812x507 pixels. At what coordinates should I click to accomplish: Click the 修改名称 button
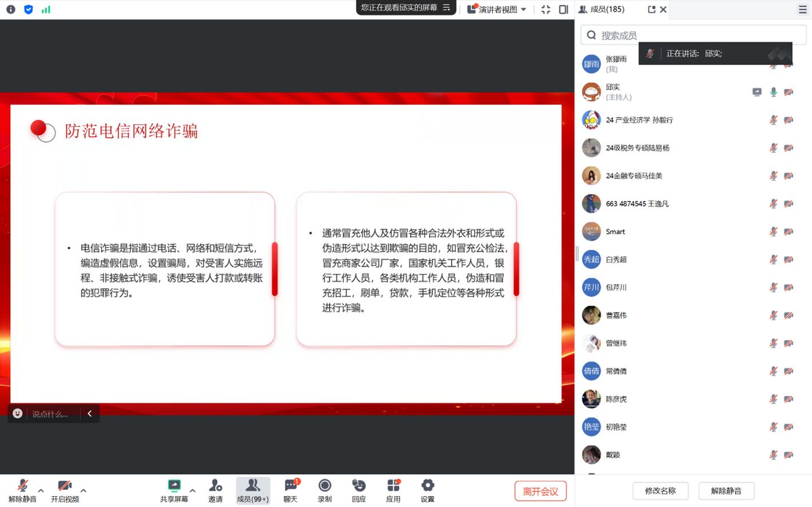pyautogui.click(x=660, y=490)
